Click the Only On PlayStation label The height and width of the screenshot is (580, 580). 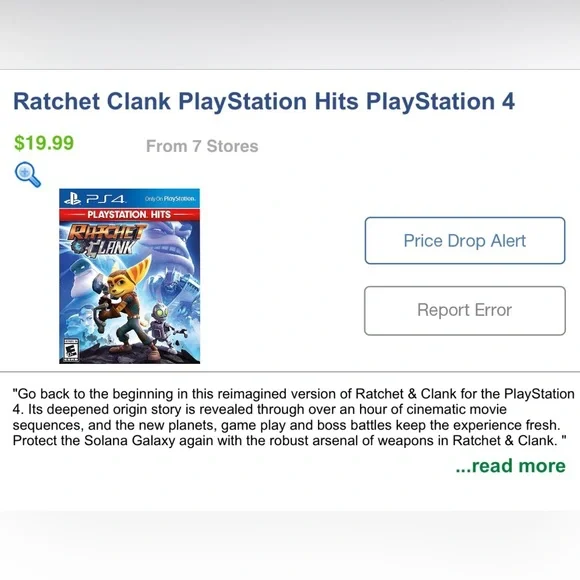tap(170, 199)
